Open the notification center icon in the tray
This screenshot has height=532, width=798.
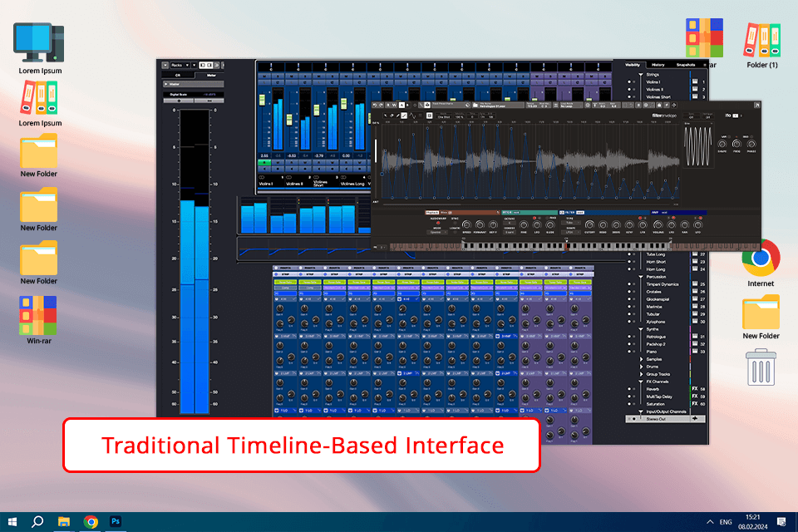[x=781, y=521]
